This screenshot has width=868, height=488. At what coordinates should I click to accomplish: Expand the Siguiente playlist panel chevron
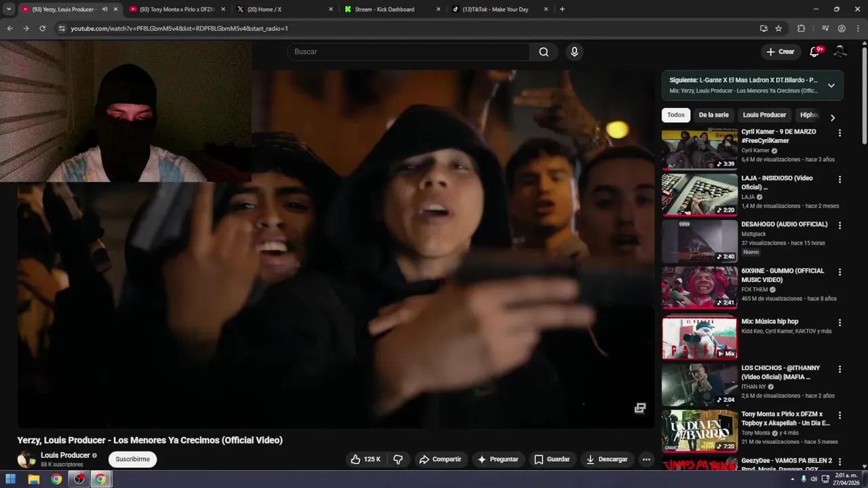pyautogui.click(x=831, y=85)
